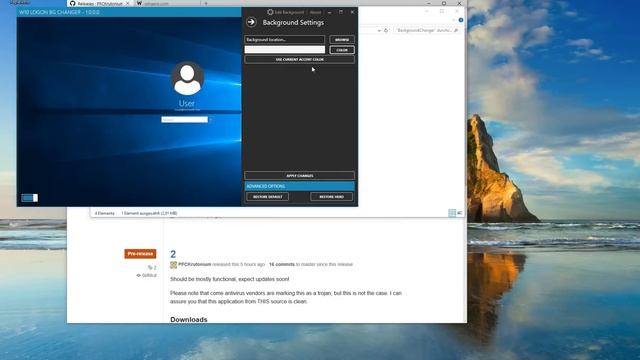
Task: Open the Explorer address history dropdown arrow
Action: point(379,30)
